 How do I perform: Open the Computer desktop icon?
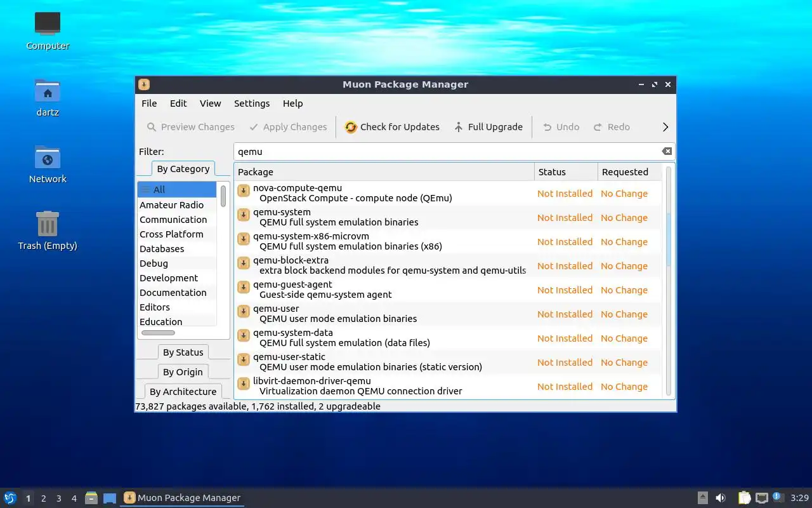(48, 30)
